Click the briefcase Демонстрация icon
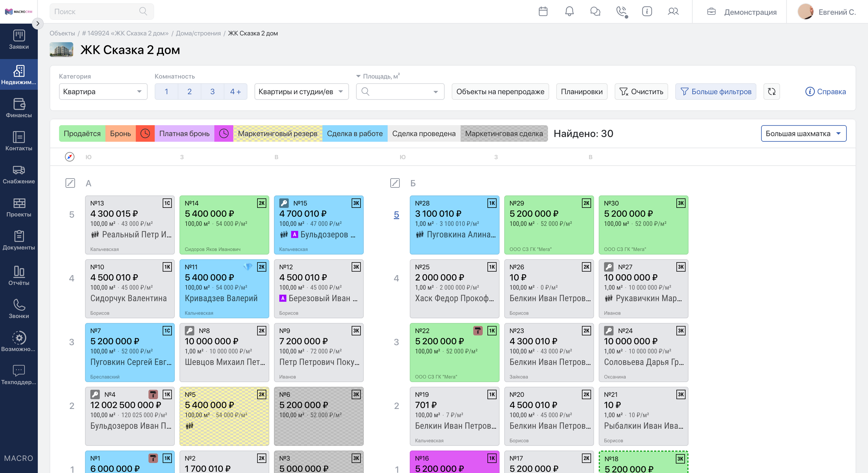Viewport: 868px width, 473px height. click(711, 12)
